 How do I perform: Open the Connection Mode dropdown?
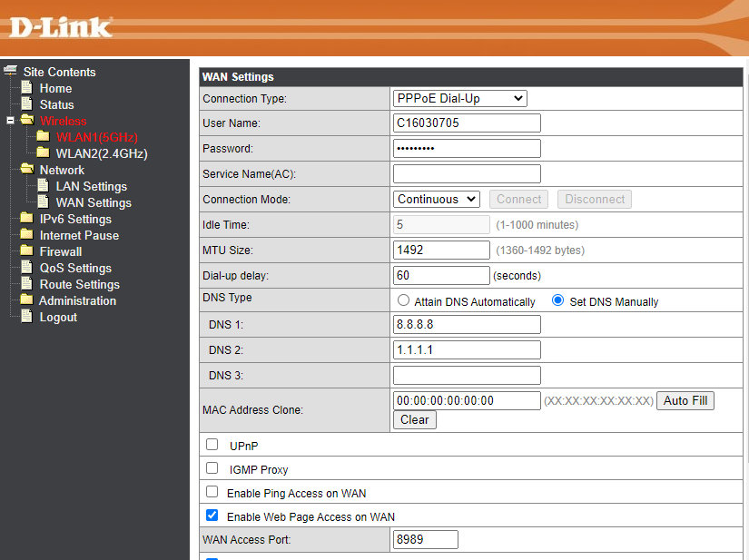click(436, 199)
